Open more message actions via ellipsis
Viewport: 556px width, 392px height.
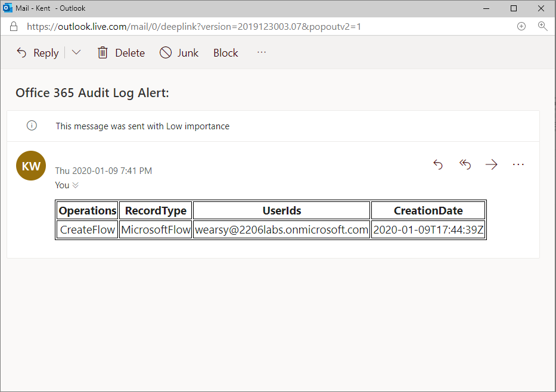[x=518, y=164]
